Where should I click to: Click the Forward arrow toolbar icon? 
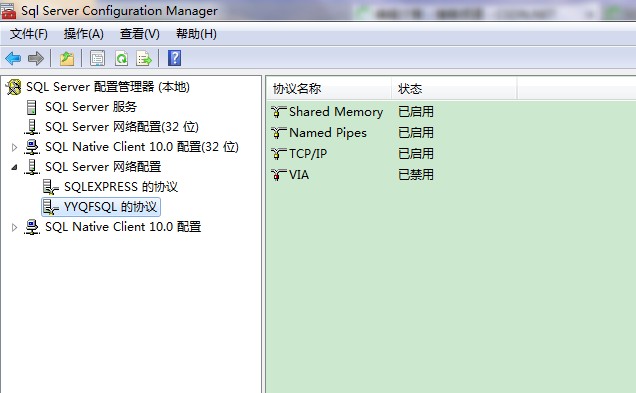[36, 58]
